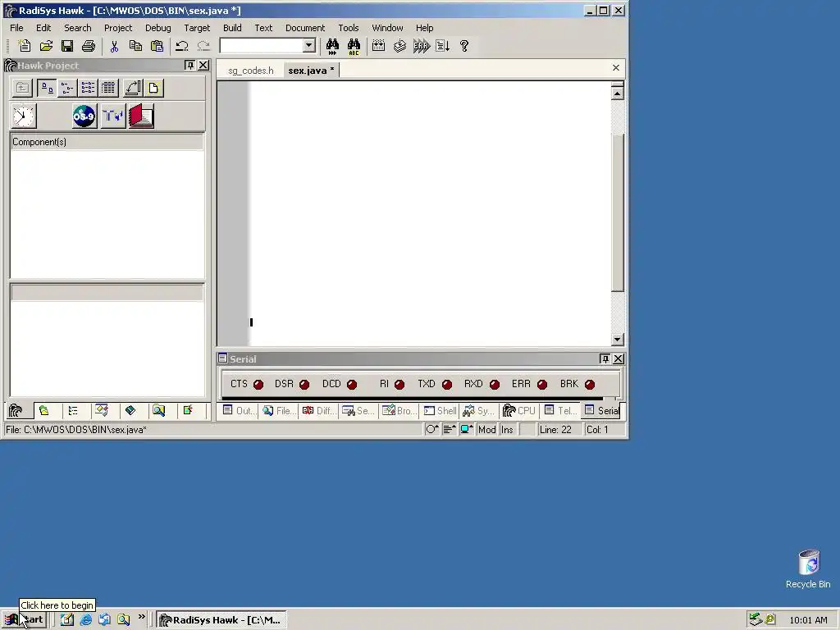Switch to the sg_codes.h editor tab
This screenshot has width=840, height=630.
(x=251, y=71)
